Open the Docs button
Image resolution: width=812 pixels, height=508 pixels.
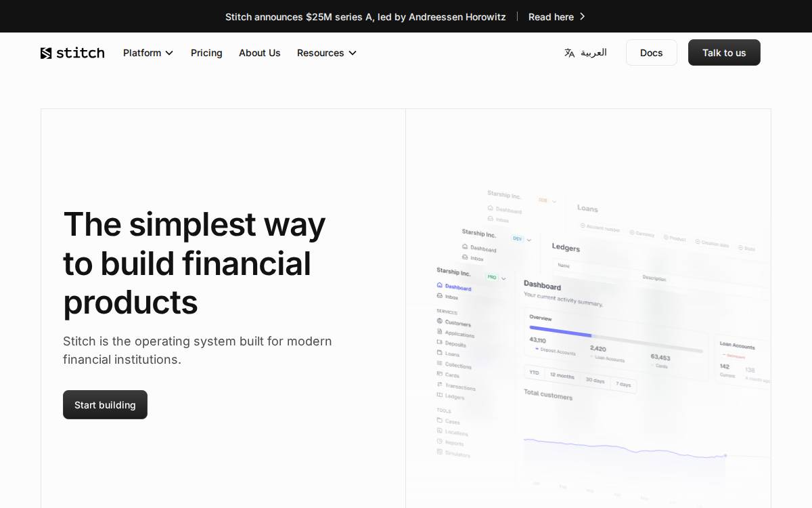coord(651,53)
